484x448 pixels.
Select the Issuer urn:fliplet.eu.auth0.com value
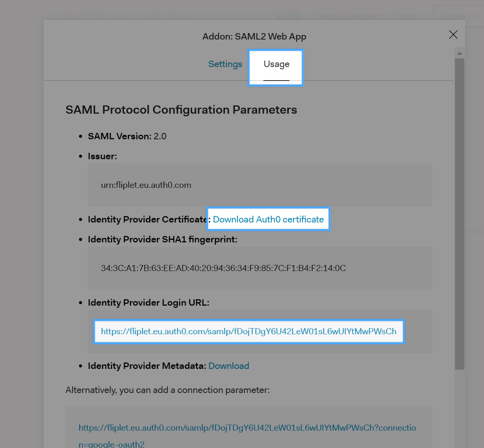pyautogui.click(x=146, y=185)
